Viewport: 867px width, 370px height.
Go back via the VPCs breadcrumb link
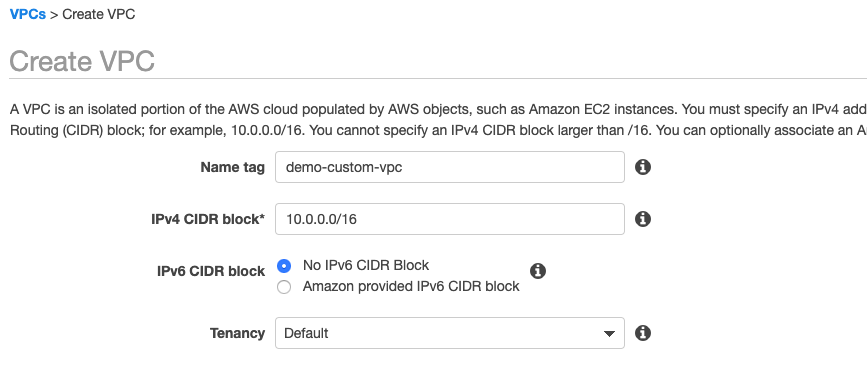(28, 14)
